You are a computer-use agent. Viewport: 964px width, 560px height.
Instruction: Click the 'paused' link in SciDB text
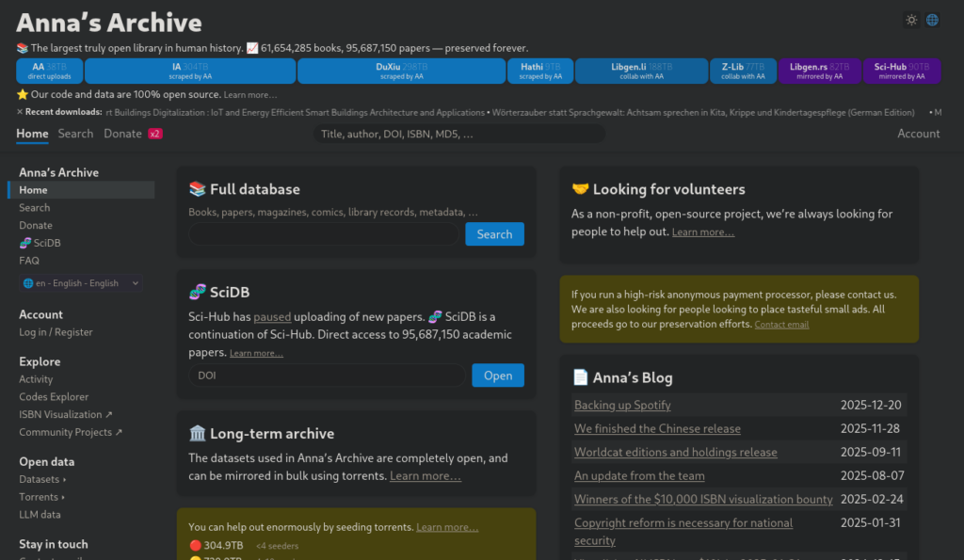tap(272, 316)
